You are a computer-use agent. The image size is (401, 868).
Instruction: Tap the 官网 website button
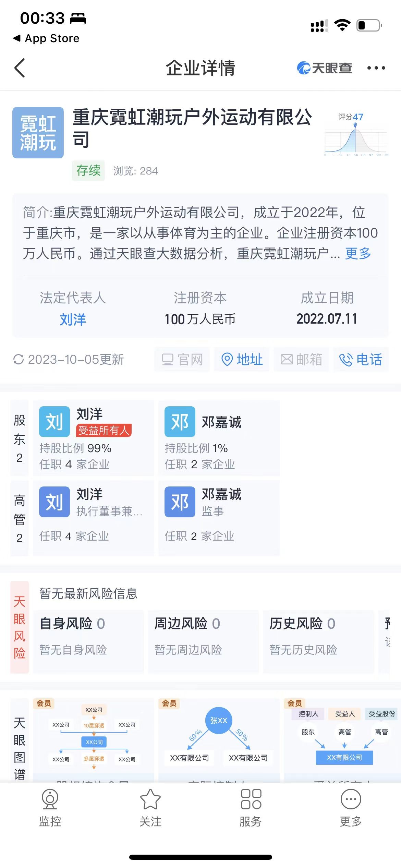pyautogui.click(x=182, y=360)
